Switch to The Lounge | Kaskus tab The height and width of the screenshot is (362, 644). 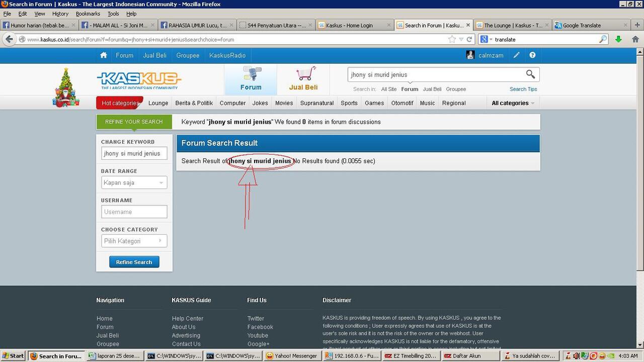tap(512, 25)
